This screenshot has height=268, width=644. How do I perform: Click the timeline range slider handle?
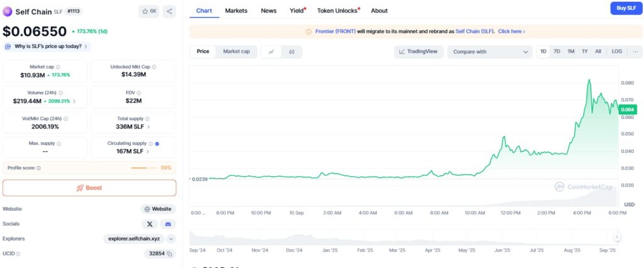point(617,237)
